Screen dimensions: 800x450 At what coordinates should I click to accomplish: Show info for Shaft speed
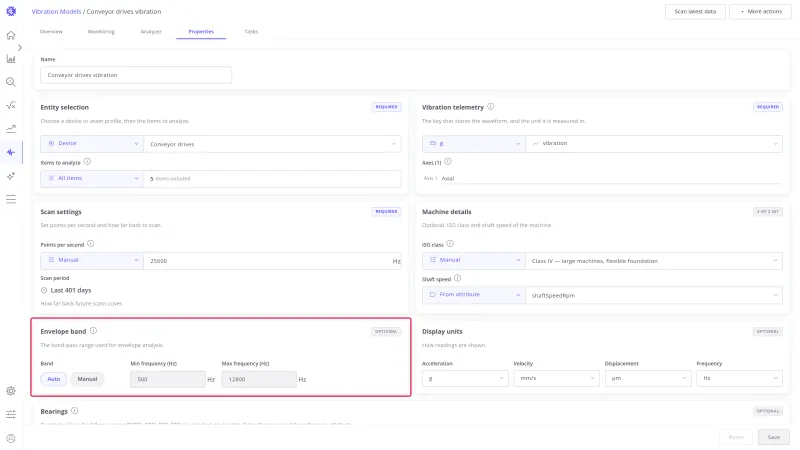click(457, 278)
